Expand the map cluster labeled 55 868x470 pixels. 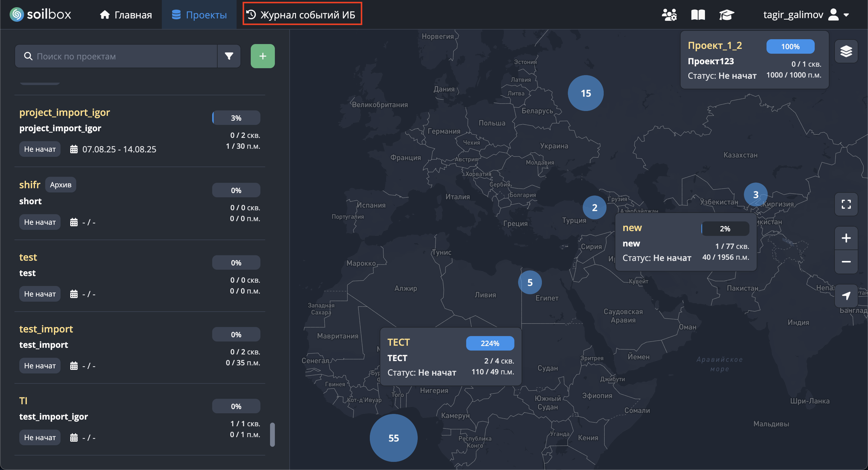point(393,438)
